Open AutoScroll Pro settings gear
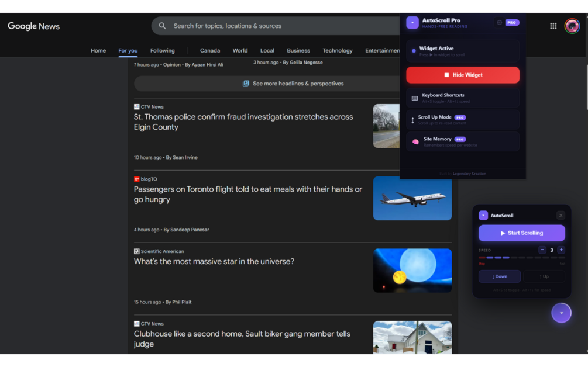Image resolution: width=588 pixels, height=367 pixels. 500,22
